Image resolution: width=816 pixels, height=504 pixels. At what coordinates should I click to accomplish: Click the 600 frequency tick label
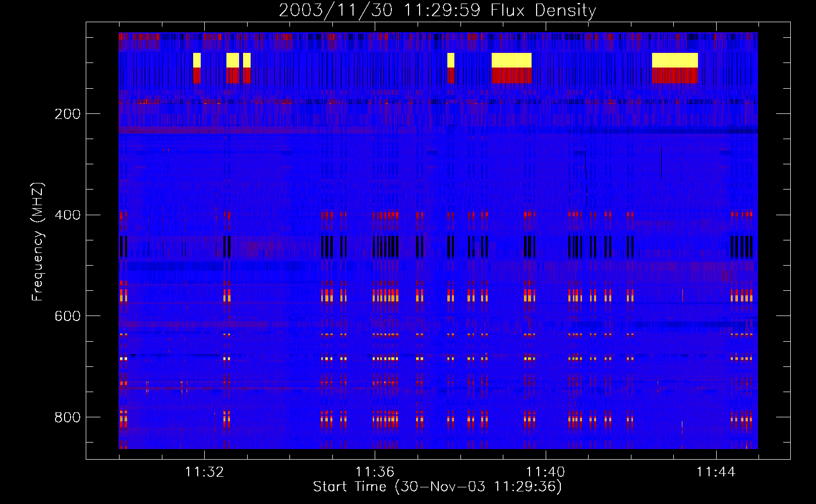[x=68, y=316]
